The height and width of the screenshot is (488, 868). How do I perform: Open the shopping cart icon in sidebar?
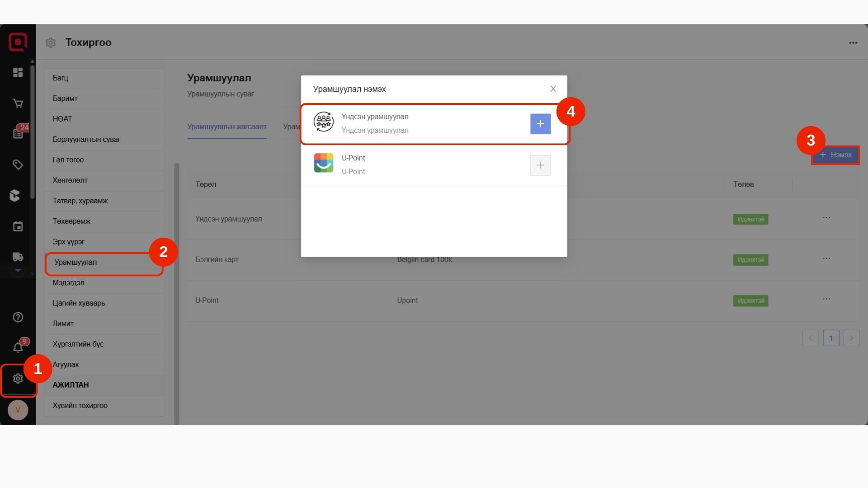point(18,103)
